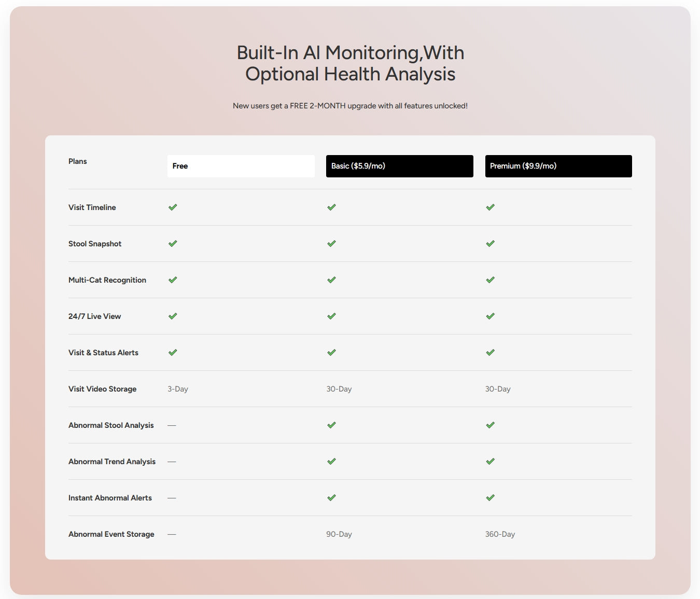Image resolution: width=700 pixels, height=599 pixels.
Task: Click the Free plan header
Action: (x=241, y=166)
